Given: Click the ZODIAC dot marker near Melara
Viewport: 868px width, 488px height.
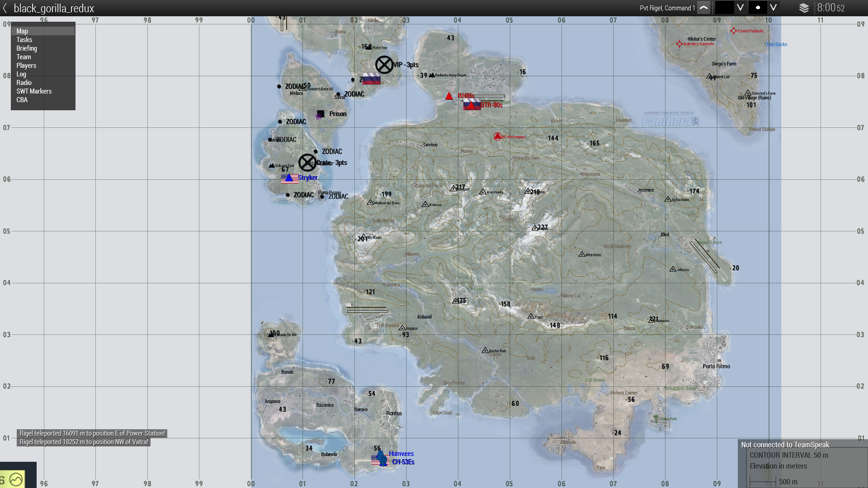Looking at the screenshot, I should coord(279,86).
